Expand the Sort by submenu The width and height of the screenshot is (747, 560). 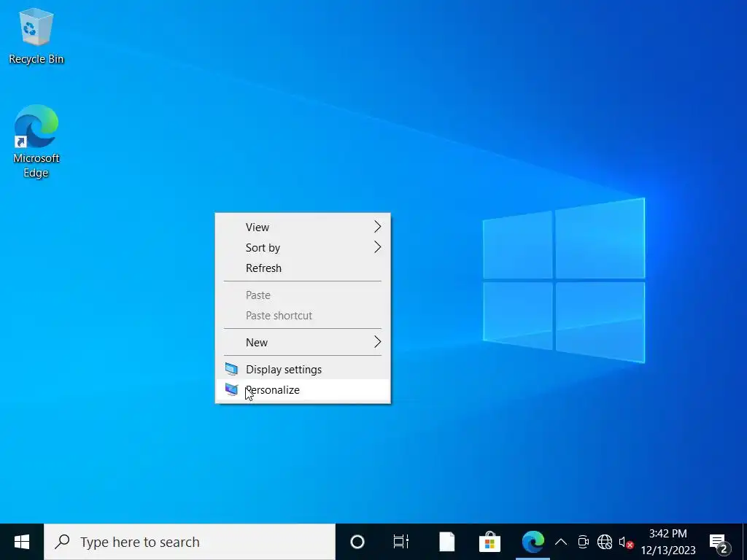click(x=303, y=248)
